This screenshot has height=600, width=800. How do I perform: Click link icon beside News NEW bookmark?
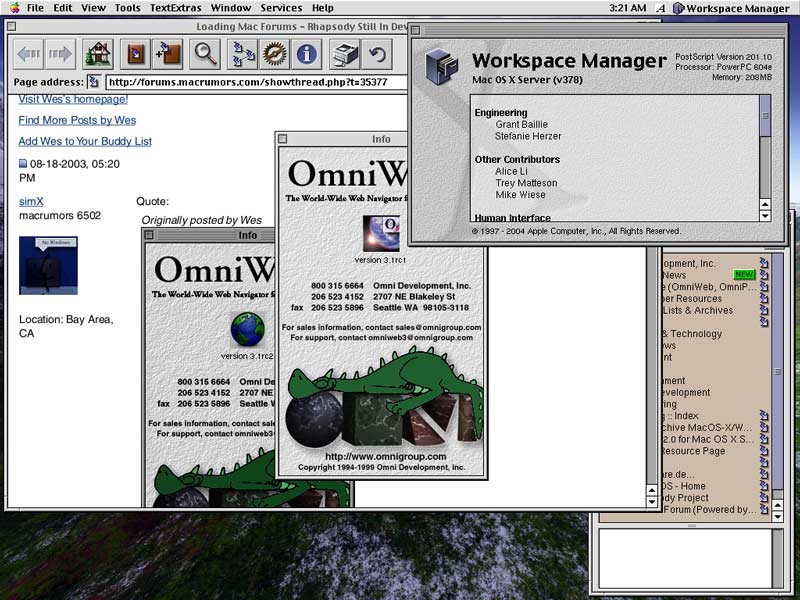tap(763, 274)
